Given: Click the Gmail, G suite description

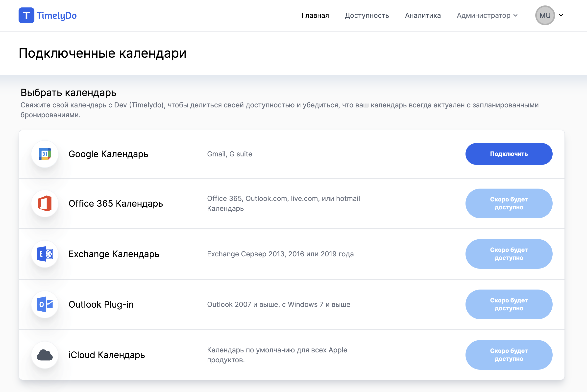Looking at the screenshot, I should point(229,154).
